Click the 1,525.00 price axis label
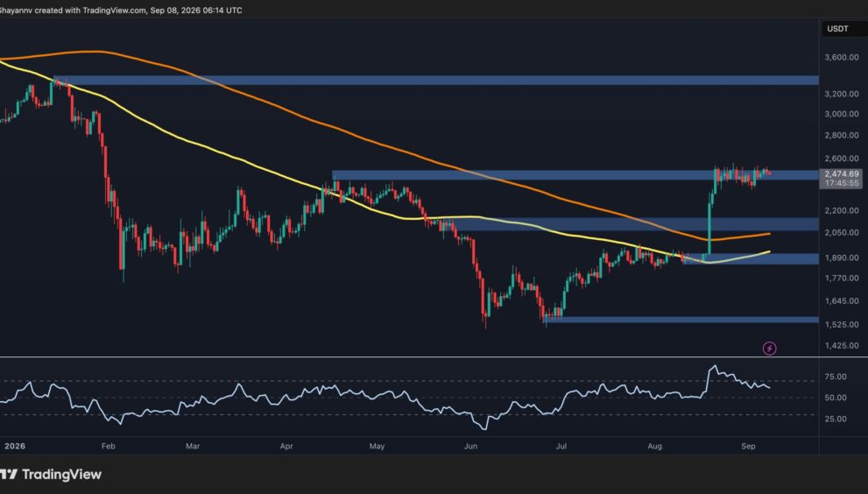This screenshot has width=868, height=494. coord(842,325)
